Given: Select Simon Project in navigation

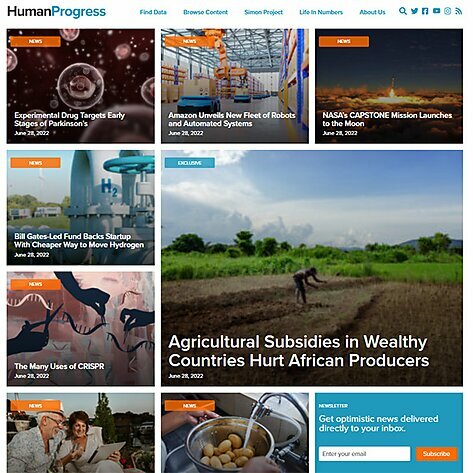Looking at the screenshot, I should click(263, 12).
